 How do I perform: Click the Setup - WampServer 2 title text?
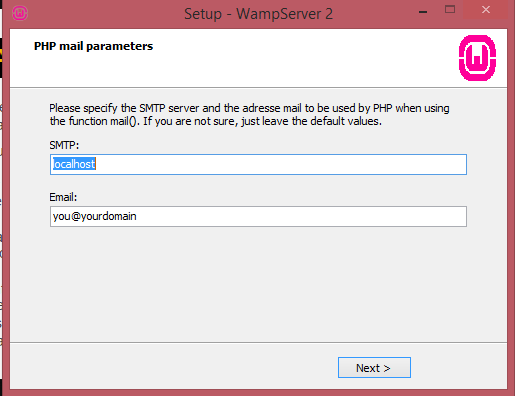(x=258, y=14)
